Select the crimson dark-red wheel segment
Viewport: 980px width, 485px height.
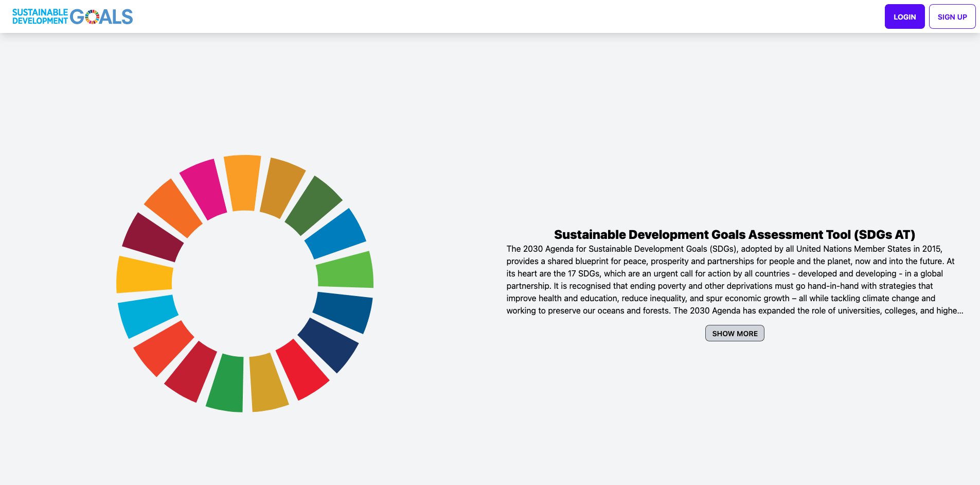(x=190, y=371)
